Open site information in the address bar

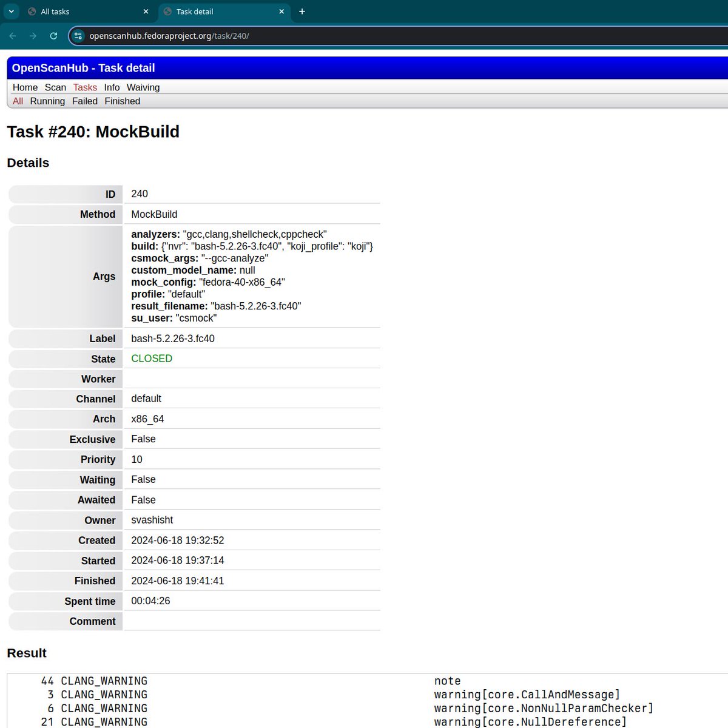click(x=78, y=36)
